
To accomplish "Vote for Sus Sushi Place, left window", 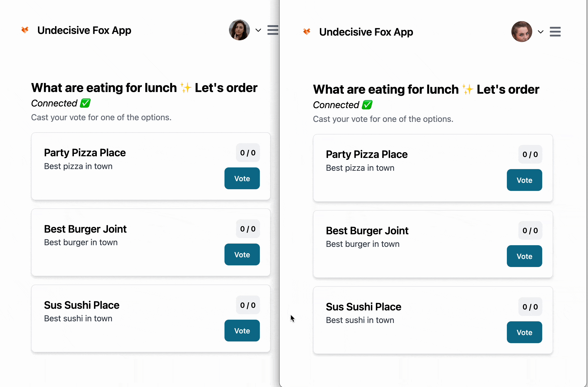I will (242, 331).
